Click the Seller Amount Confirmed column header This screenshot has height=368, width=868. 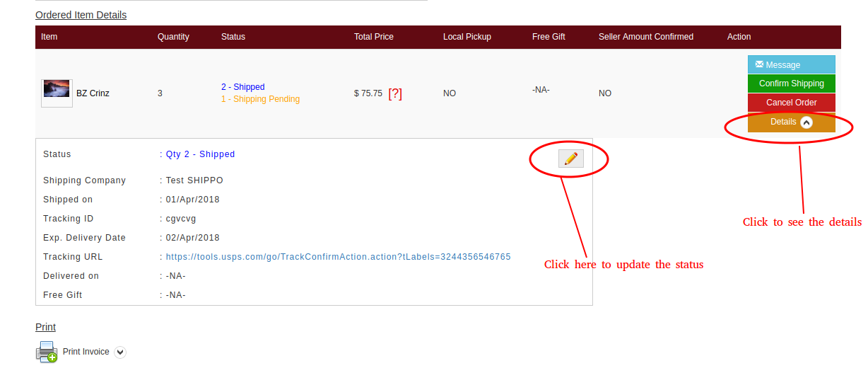646,37
